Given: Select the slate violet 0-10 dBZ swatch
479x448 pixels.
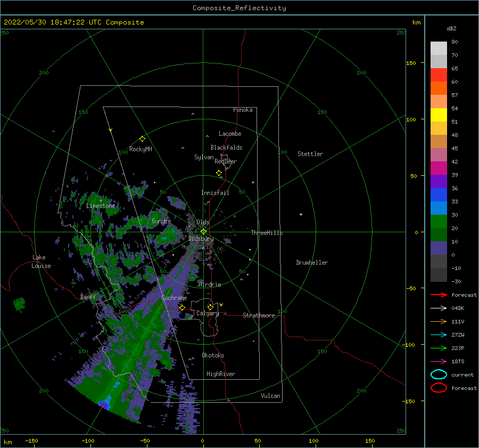Looking at the screenshot, I should 439,248.
